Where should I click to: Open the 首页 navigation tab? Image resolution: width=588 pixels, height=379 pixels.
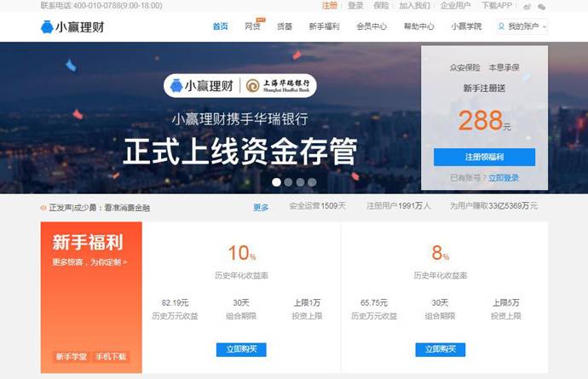click(x=220, y=26)
